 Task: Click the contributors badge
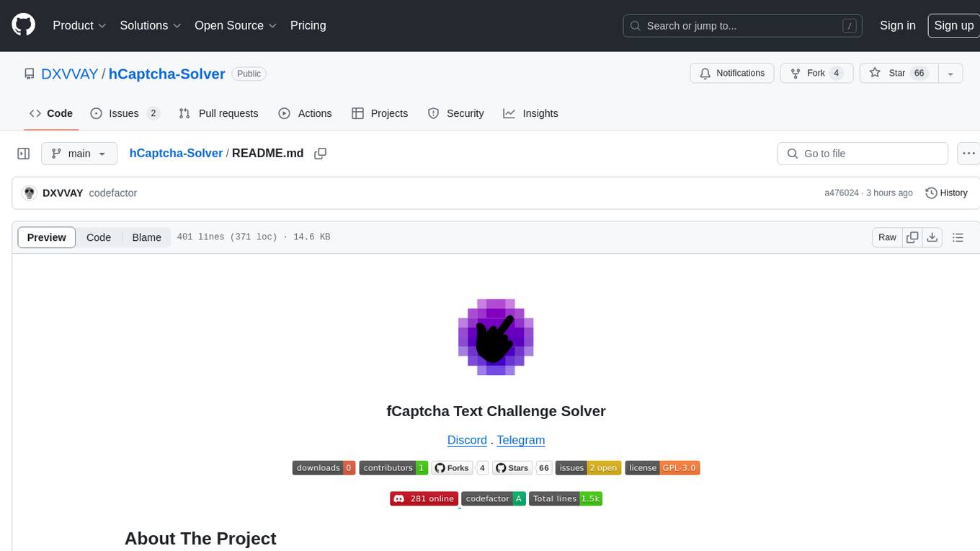[x=393, y=468]
